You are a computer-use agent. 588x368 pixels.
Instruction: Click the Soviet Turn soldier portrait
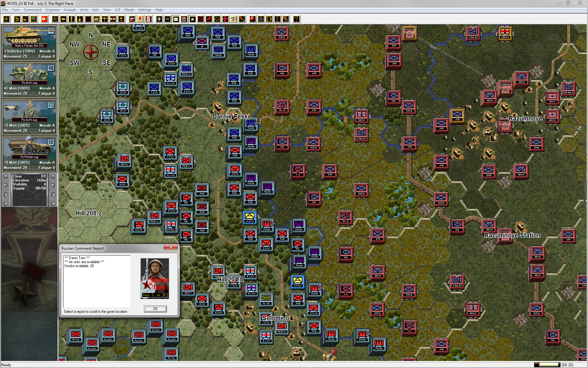tap(155, 278)
